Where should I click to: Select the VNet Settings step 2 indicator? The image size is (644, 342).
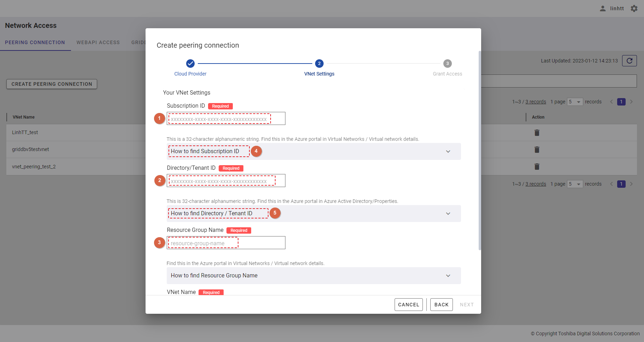(319, 64)
